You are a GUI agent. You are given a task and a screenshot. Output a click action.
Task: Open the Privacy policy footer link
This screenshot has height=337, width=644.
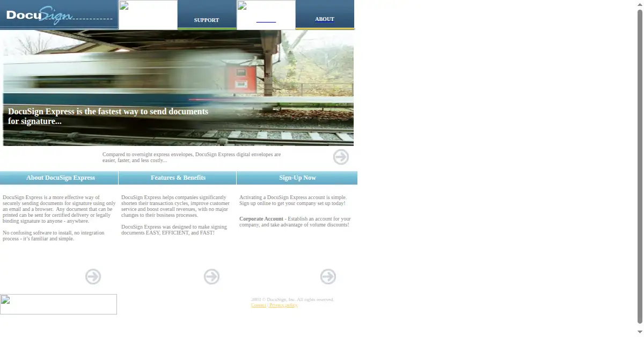coord(283,305)
